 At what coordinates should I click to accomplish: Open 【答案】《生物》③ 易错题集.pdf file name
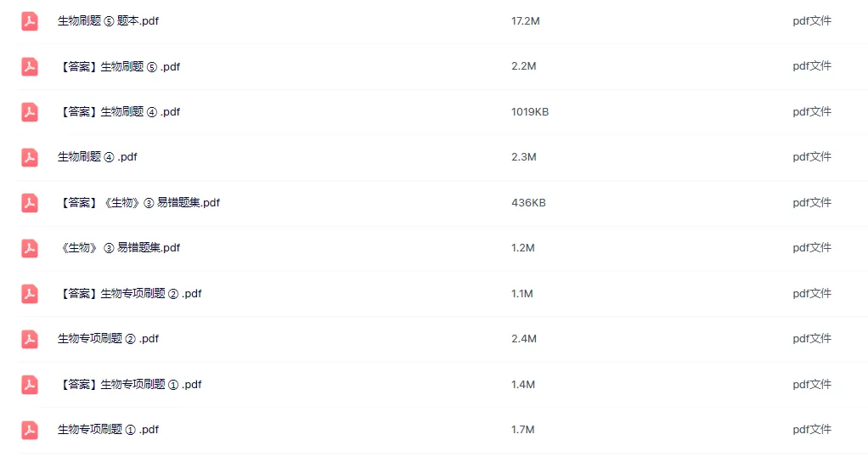click(x=139, y=203)
